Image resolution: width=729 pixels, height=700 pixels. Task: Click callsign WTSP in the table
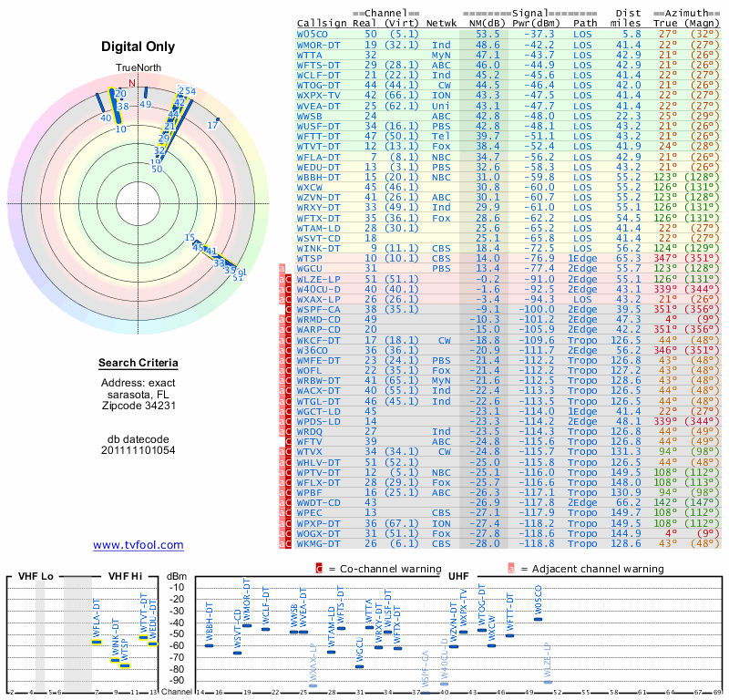coord(310,258)
